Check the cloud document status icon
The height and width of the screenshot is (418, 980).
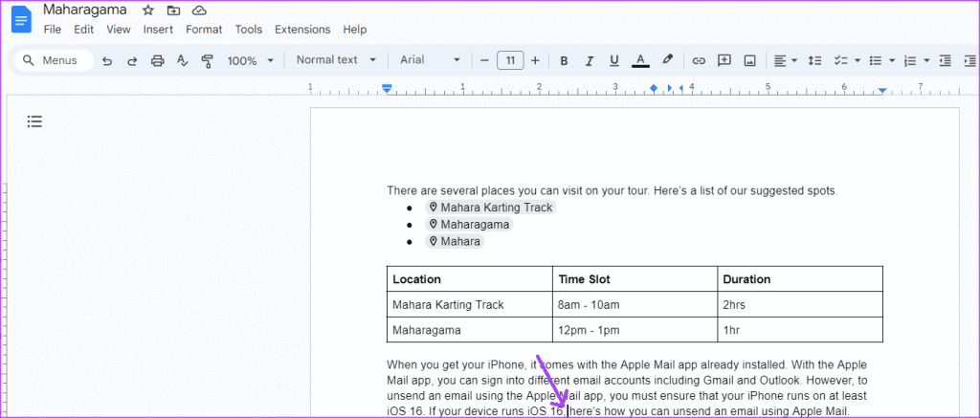pyautogui.click(x=199, y=10)
